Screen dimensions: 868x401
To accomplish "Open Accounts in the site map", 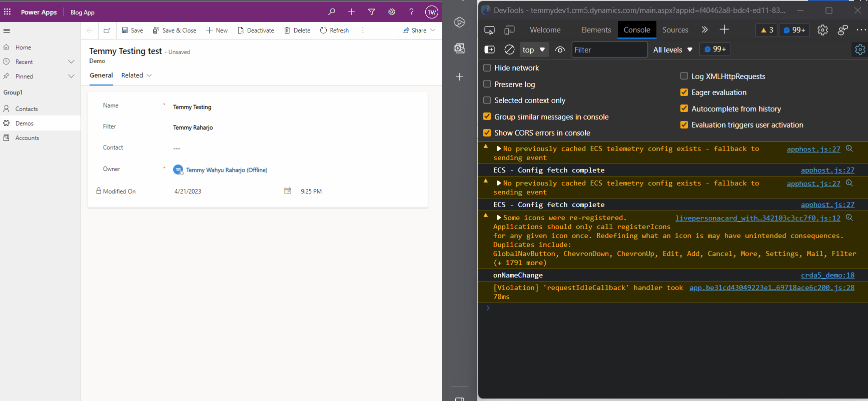I will 40,138.
